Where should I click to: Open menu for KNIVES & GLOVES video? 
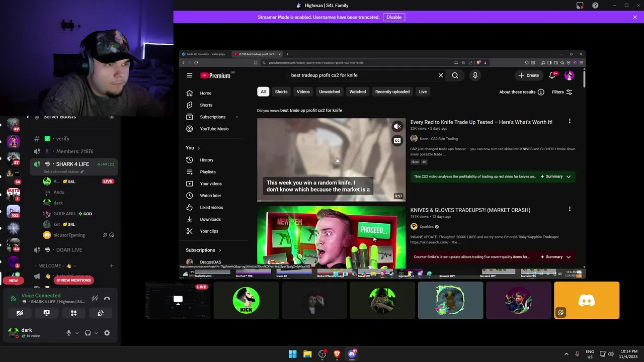click(x=570, y=209)
